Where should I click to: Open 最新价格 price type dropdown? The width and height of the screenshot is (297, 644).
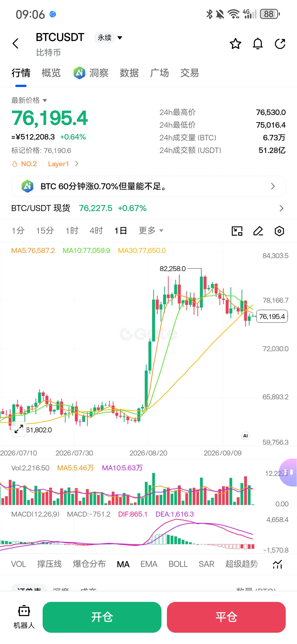(x=29, y=100)
